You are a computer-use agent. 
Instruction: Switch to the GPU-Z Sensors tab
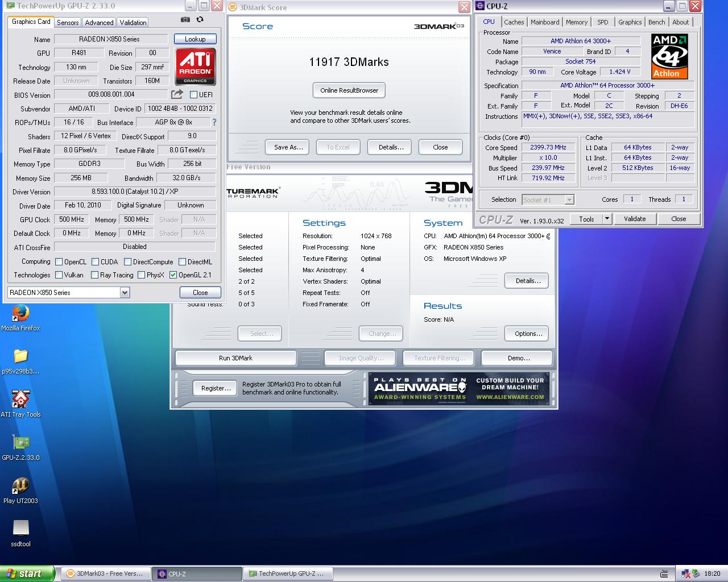(x=68, y=22)
